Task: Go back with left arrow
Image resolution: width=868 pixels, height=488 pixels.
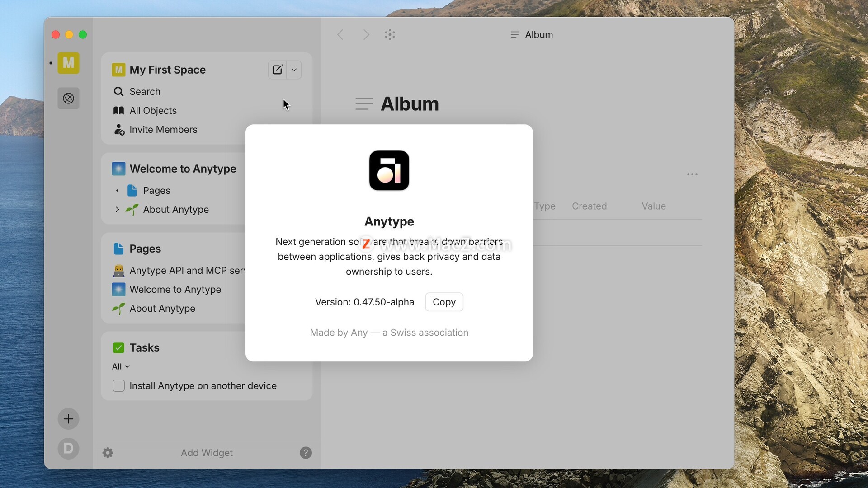Action: coord(340,34)
